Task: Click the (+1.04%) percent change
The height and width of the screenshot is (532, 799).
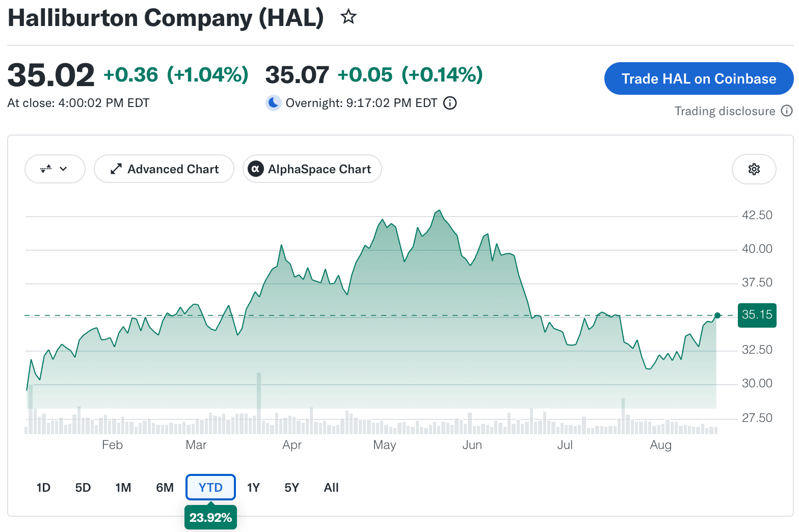Action: [208, 75]
